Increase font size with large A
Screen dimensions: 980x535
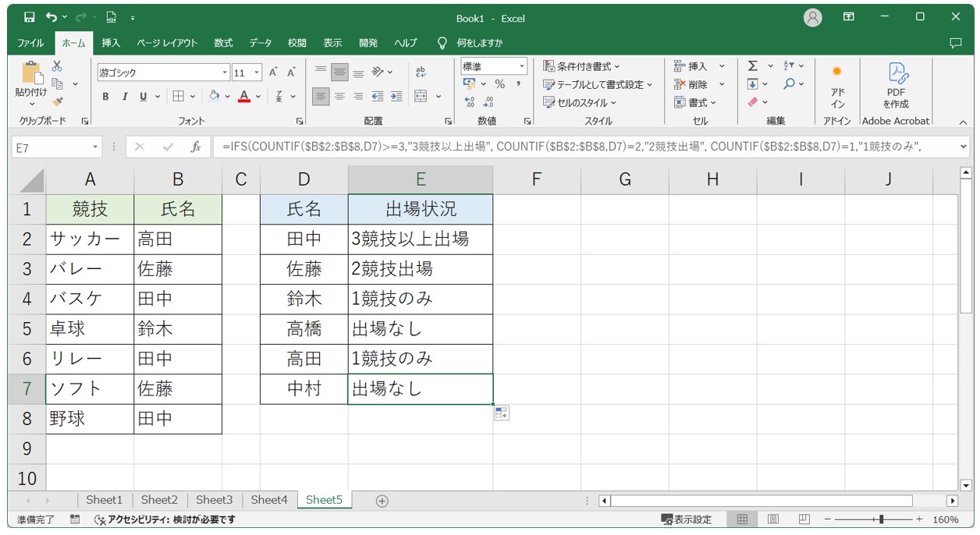point(273,73)
